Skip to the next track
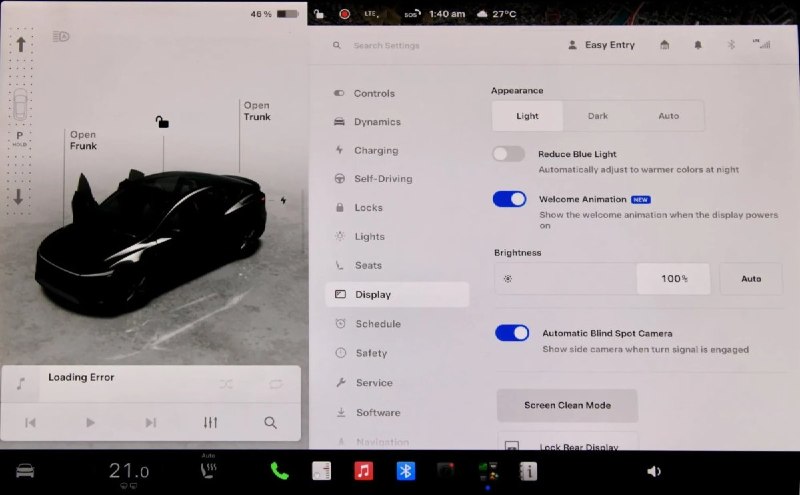Image resolution: width=800 pixels, height=495 pixels. click(151, 423)
